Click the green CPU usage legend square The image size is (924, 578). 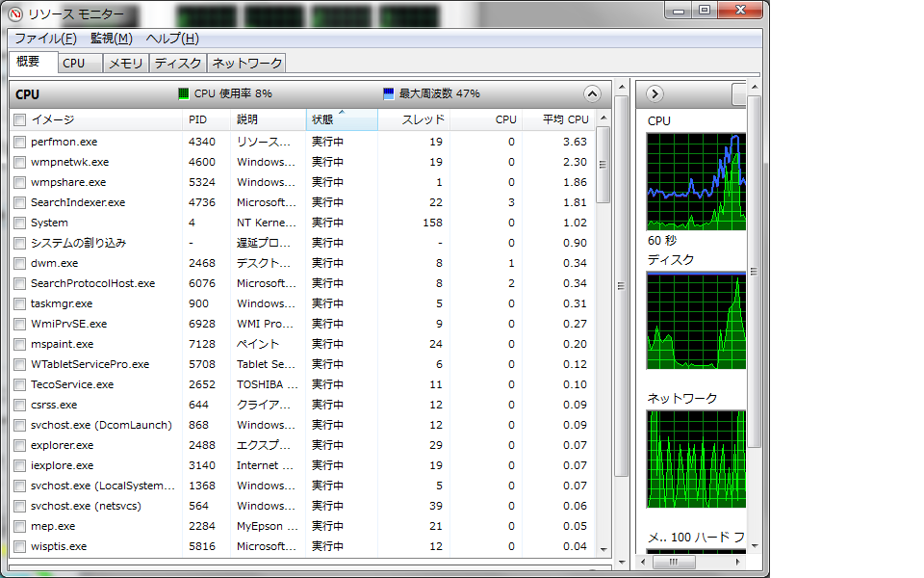(x=184, y=93)
